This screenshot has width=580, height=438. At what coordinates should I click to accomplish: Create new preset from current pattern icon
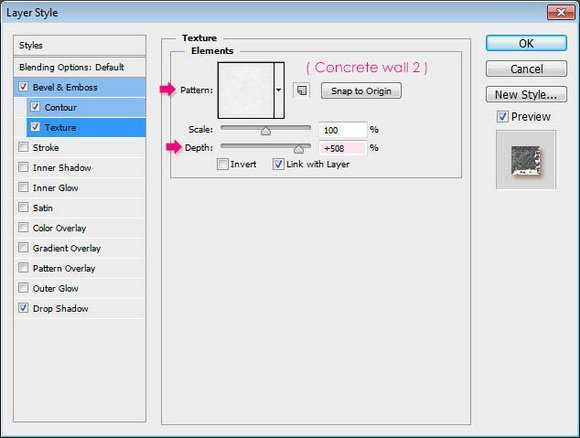click(x=302, y=90)
